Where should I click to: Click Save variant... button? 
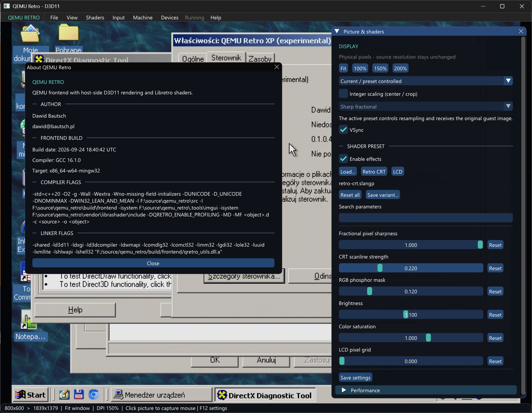tap(383, 195)
